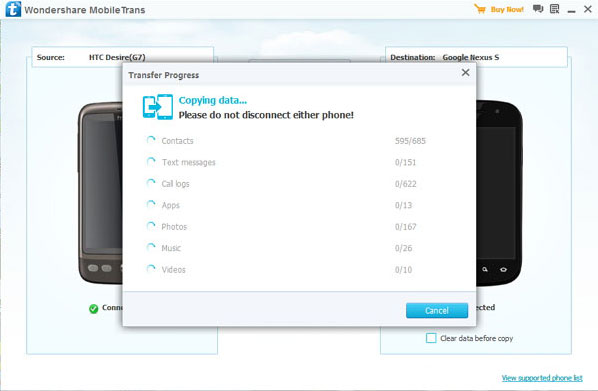Click the Music progress spinner

(x=151, y=248)
